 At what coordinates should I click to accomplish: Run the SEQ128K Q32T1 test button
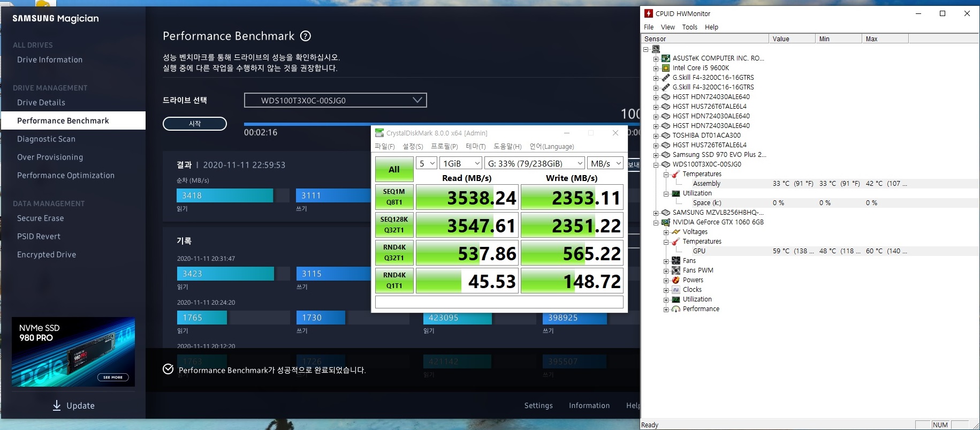coord(394,225)
